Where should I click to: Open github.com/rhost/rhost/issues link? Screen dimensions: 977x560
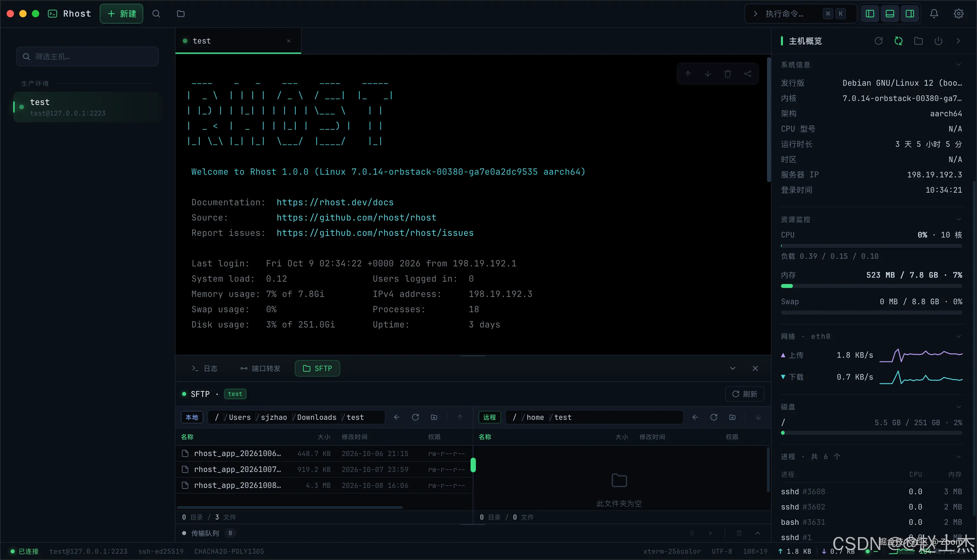(375, 233)
